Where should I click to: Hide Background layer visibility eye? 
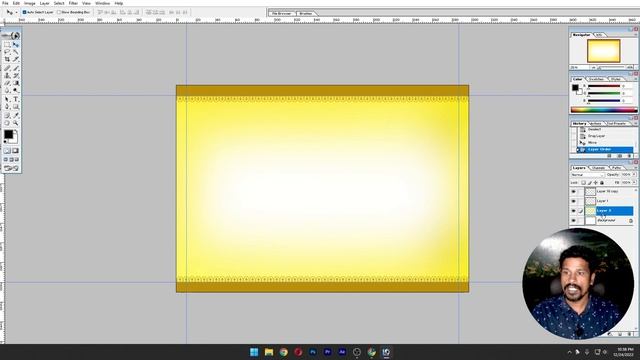coord(573,221)
